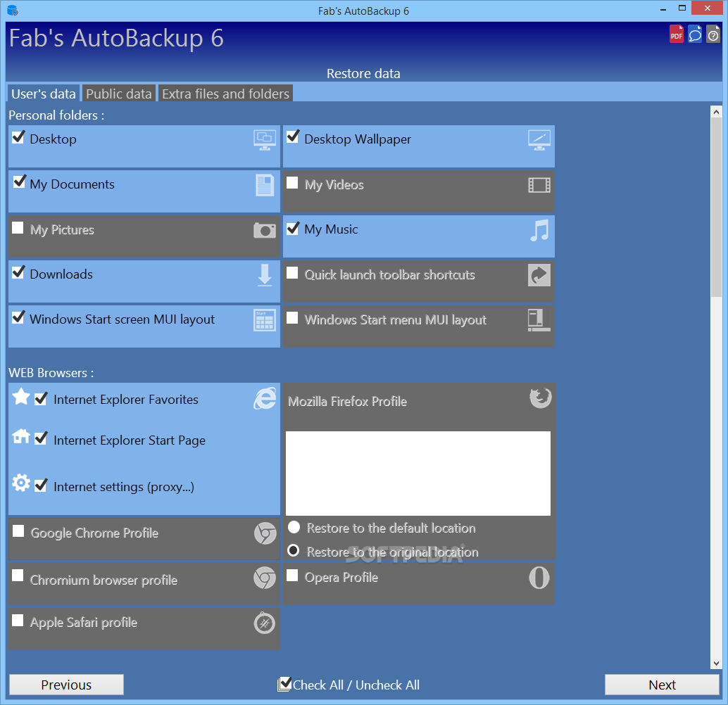Click the Mozilla Firefox Profile label
This screenshot has width=728, height=705.
tap(347, 402)
